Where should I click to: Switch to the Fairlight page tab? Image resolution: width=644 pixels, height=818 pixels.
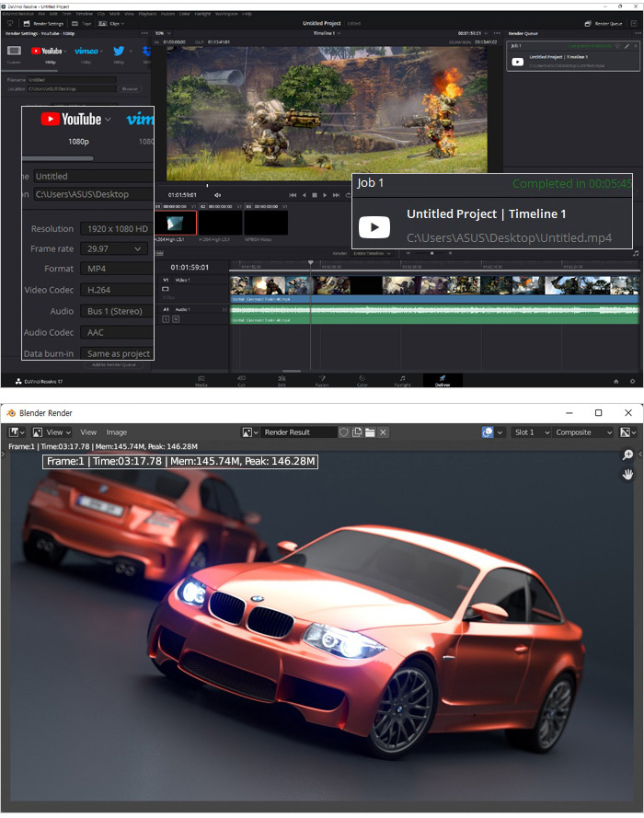(402, 380)
